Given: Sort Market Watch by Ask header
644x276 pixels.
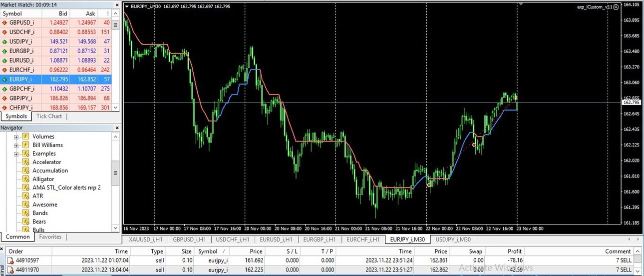Looking at the screenshot, I should [84, 13].
